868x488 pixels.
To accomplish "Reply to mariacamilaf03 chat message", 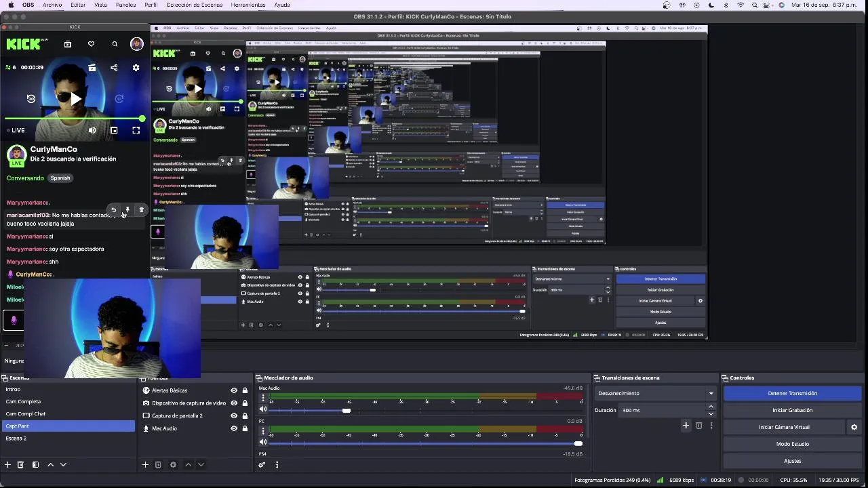I will (x=113, y=210).
